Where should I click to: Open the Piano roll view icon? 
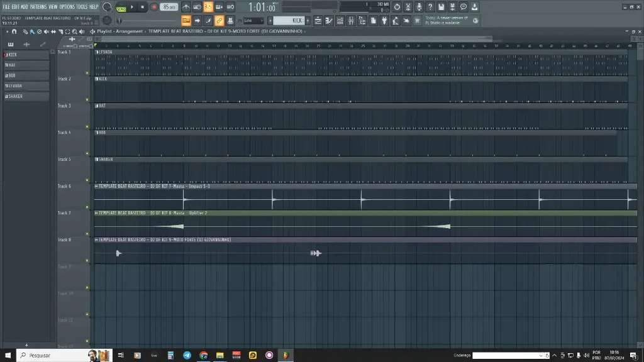[x=329, y=21]
